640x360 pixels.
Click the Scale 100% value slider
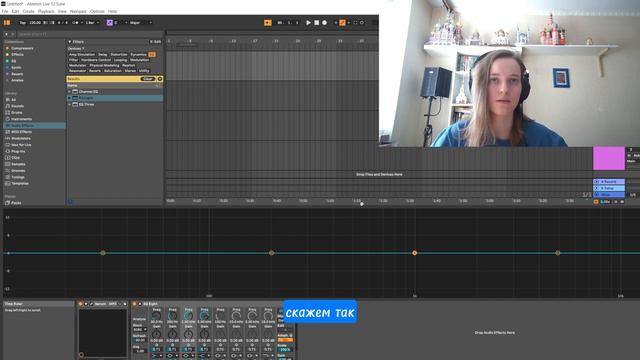285,349
